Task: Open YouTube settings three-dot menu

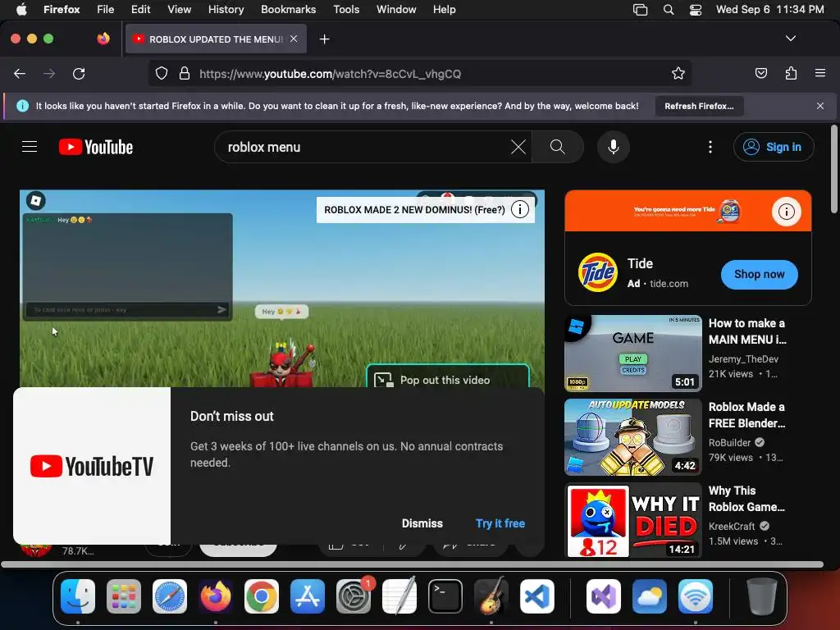Action: tap(710, 147)
